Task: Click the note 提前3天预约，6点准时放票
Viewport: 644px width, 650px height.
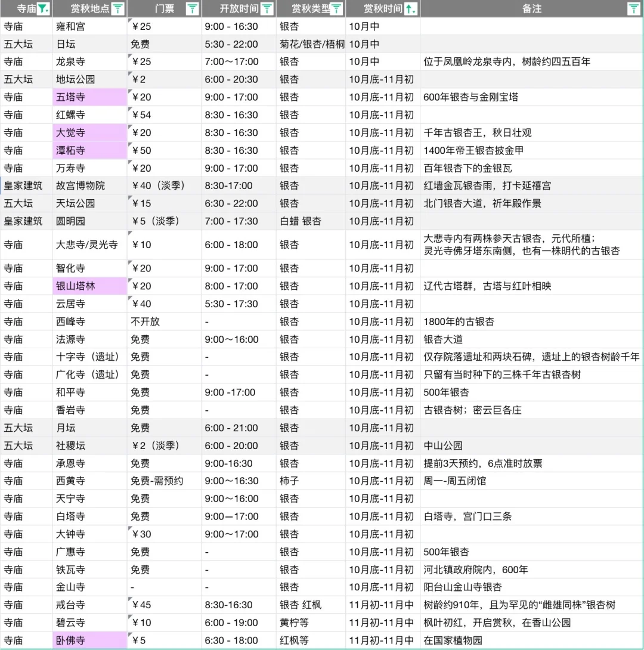Action: pyautogui.click(x=483, y=464)
